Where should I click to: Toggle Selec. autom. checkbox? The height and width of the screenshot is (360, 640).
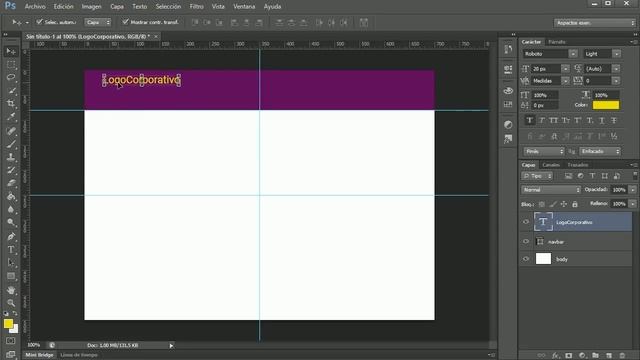coord(39,22)
